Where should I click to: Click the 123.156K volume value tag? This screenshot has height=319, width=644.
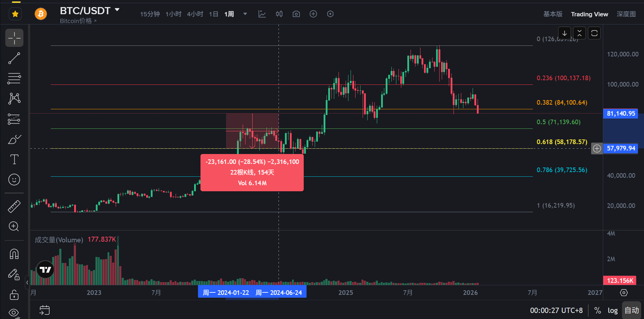click(621, 281)
